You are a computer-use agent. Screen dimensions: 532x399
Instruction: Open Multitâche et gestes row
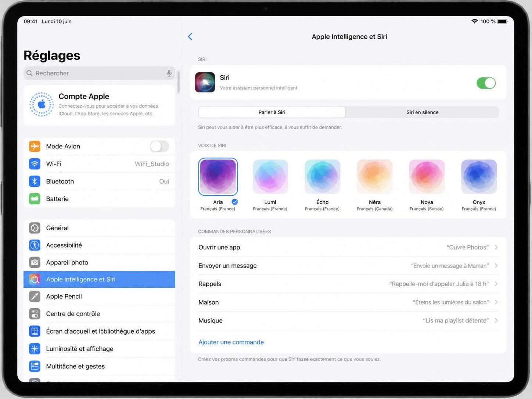(x=99, y=366)
